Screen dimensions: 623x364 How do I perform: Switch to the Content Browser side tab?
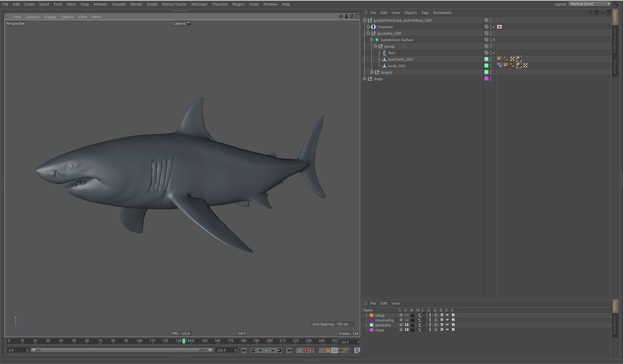click(615, 40)
